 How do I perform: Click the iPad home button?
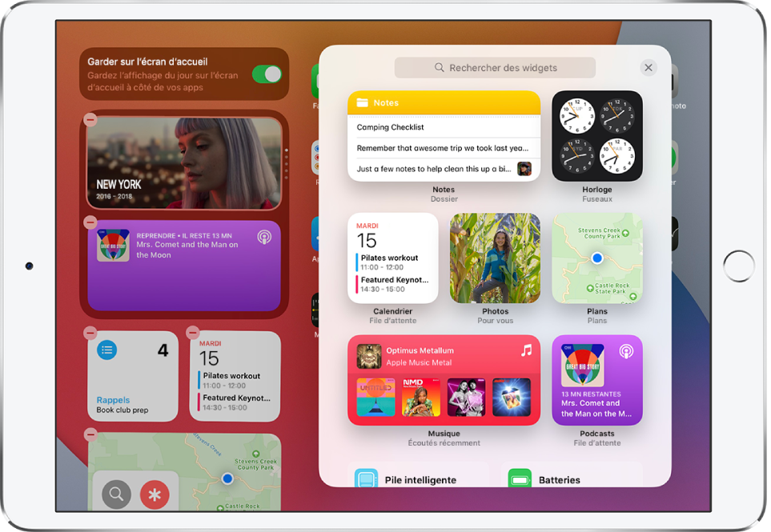pos(738,266)
